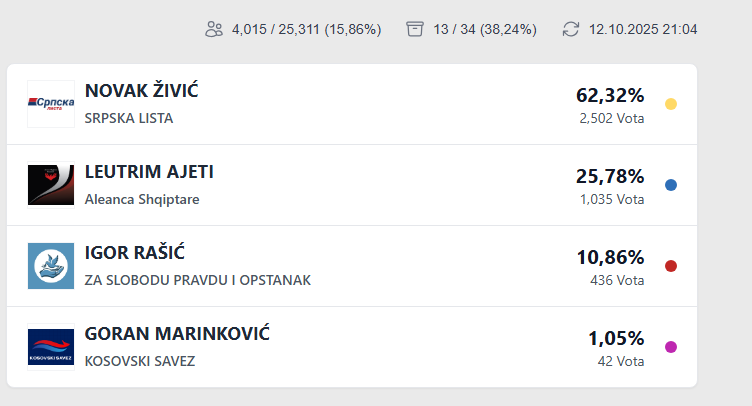Click the yellow dot for Novak Živić
Image resolution: width=752 pixels, height=406 pixels.
pos(671,104)
